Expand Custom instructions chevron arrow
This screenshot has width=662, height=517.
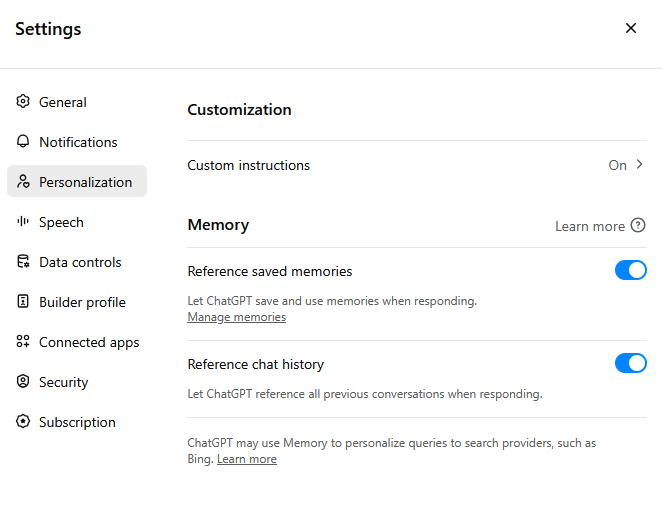tap(640, 164)
